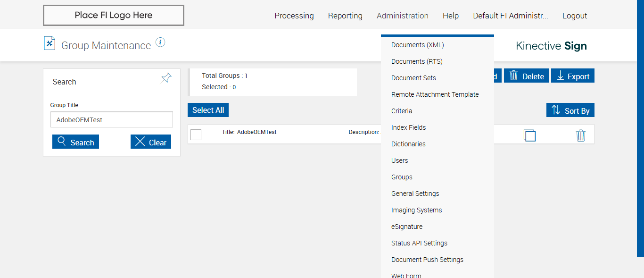The width and height of the screenshot is (644, 278).
Task: Click the Group Title input field
Action: click(112, 120)
